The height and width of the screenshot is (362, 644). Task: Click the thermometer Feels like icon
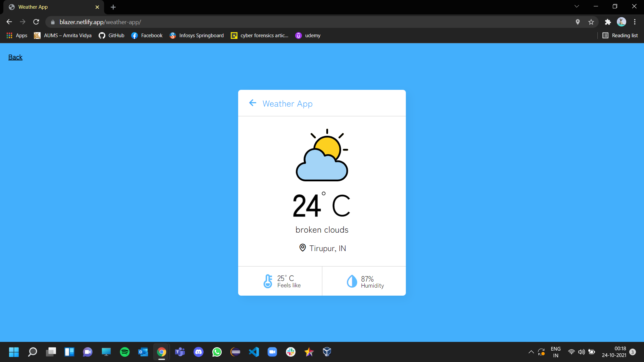click(x=268, y=281)
